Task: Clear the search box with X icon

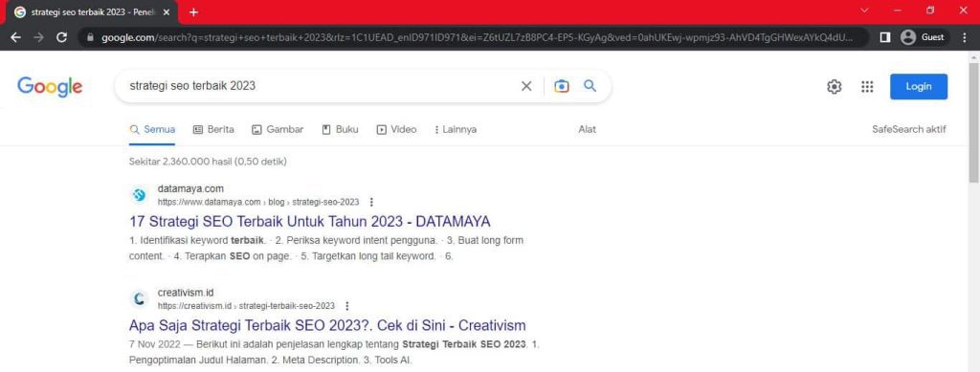Action: [x=526, y=86]
